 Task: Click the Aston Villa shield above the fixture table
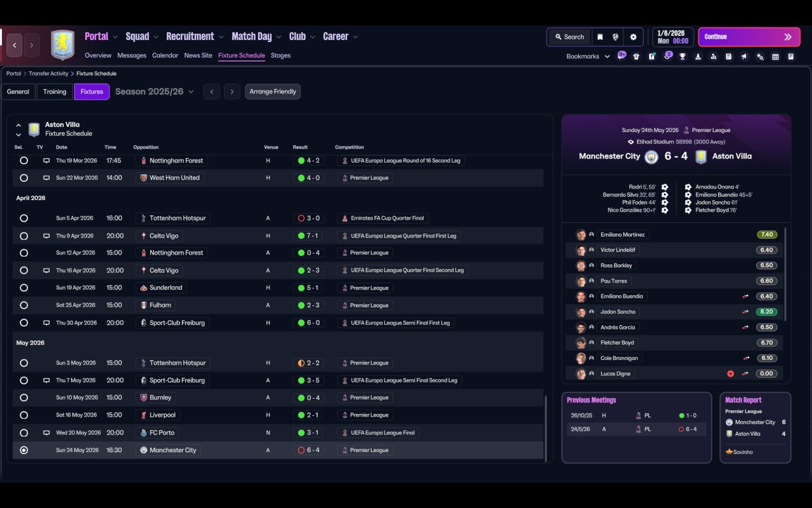click(34, 129)
